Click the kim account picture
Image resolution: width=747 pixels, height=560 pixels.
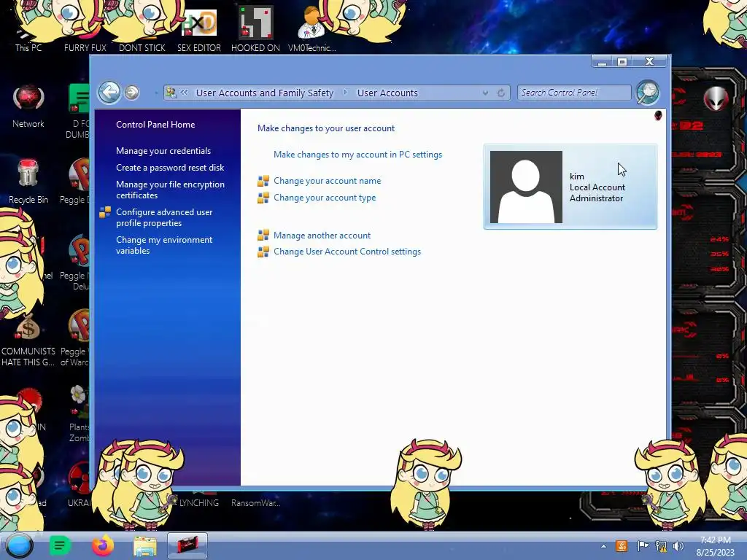click(526, 187)
